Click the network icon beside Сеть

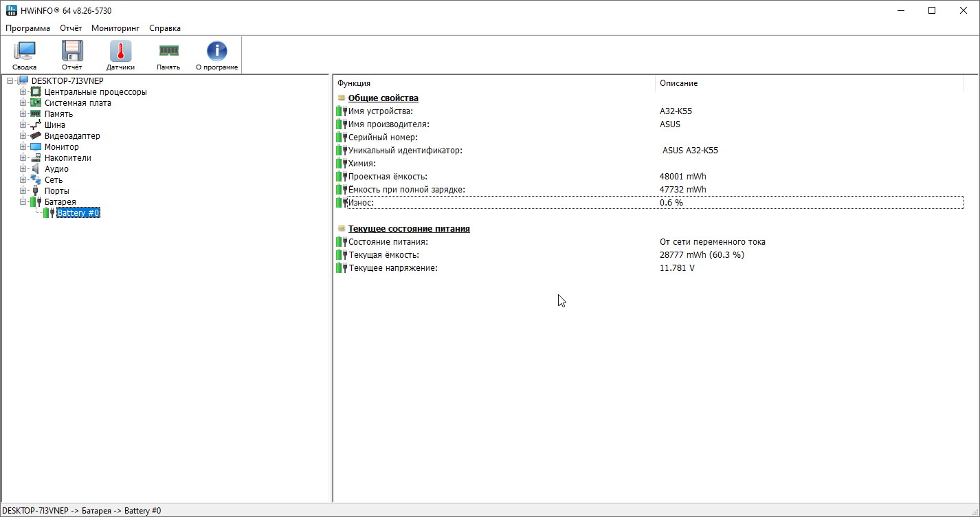click(x=36, y=179)
